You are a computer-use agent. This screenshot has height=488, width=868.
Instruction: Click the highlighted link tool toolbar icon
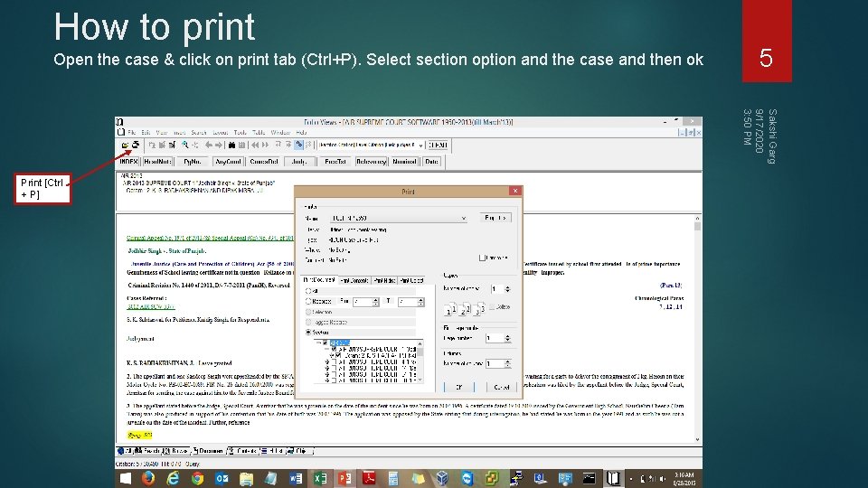click(x=299, y=145)
